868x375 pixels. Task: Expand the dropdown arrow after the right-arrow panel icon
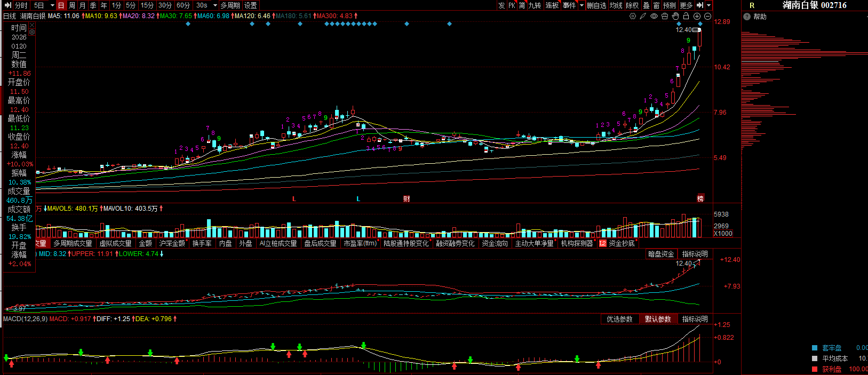[709, 5]
